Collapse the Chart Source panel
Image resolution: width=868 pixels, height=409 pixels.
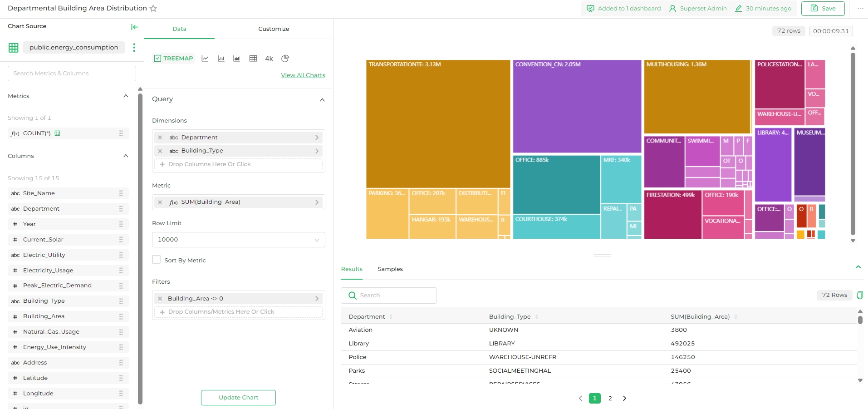pyautogui.click(x=134, y=27)
